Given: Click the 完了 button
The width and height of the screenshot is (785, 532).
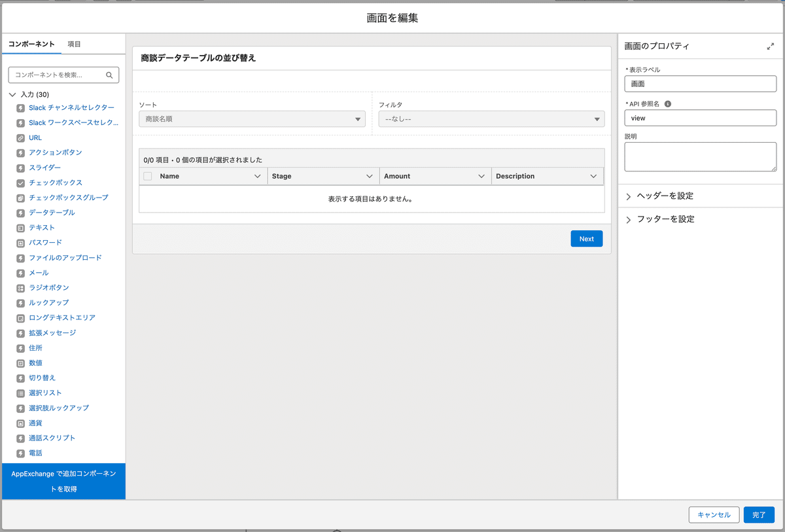Looking at the screenshot, I should (759, 515).
